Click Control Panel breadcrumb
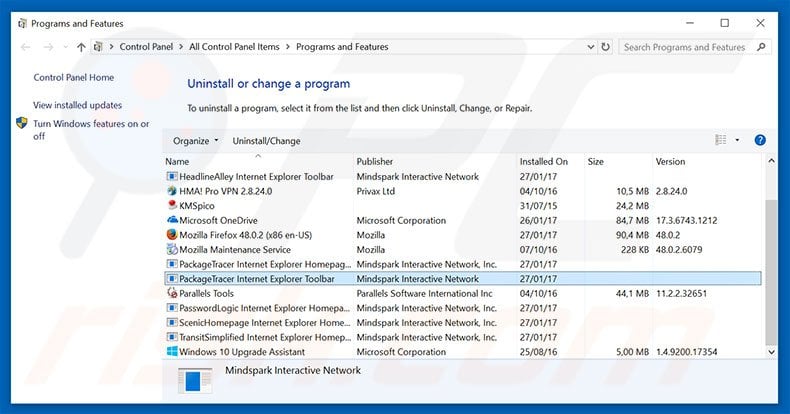Image resolution: width=790 pixels, height=414 pixels. (x=146, y=47)
